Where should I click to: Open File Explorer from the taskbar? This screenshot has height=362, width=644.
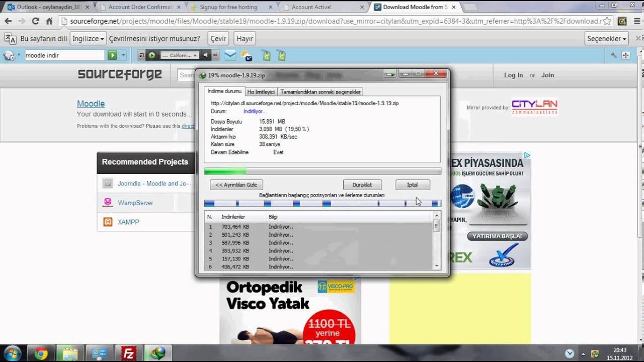point(70,353)
